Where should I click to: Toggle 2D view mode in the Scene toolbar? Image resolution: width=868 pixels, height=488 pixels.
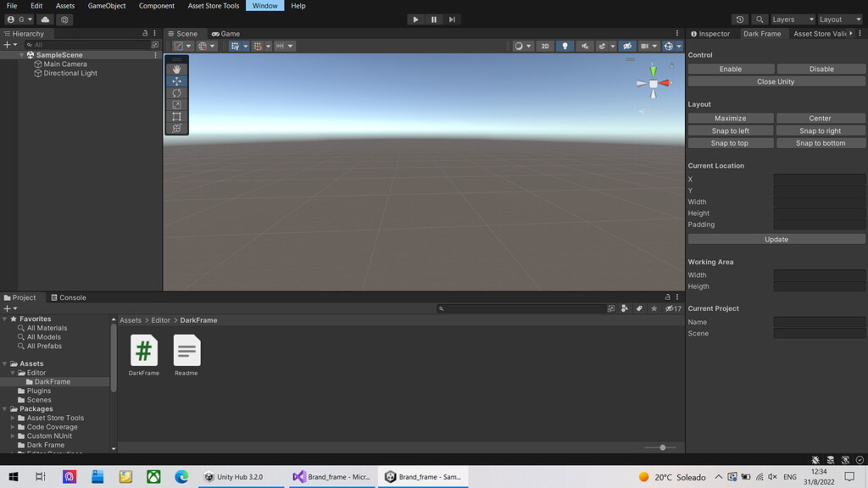click(x=545, y=46)
